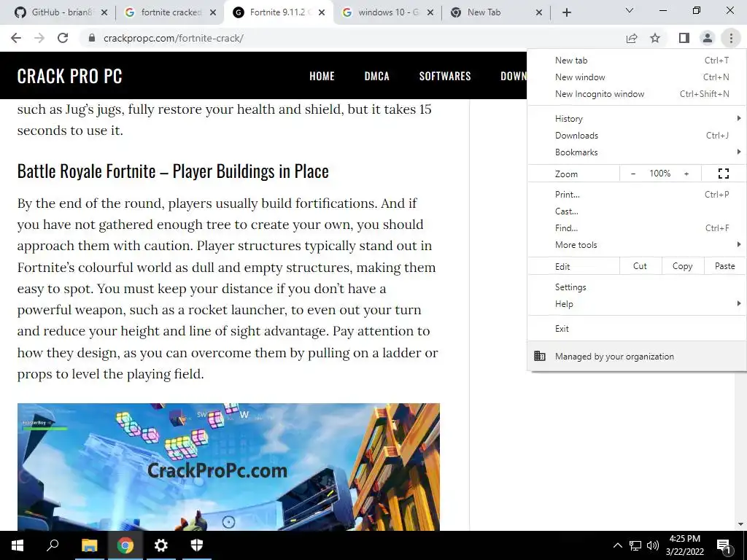Click the Fortnite CrackProPc screenshot image
Viewport: 747px width, 560px height.
pyautogui.click(x=228, y=467)
